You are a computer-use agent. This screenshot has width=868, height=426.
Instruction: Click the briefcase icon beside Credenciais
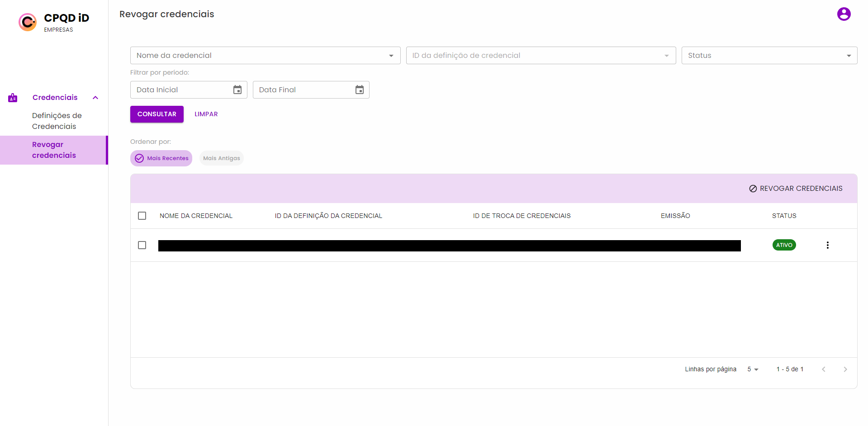click(13, 97)
